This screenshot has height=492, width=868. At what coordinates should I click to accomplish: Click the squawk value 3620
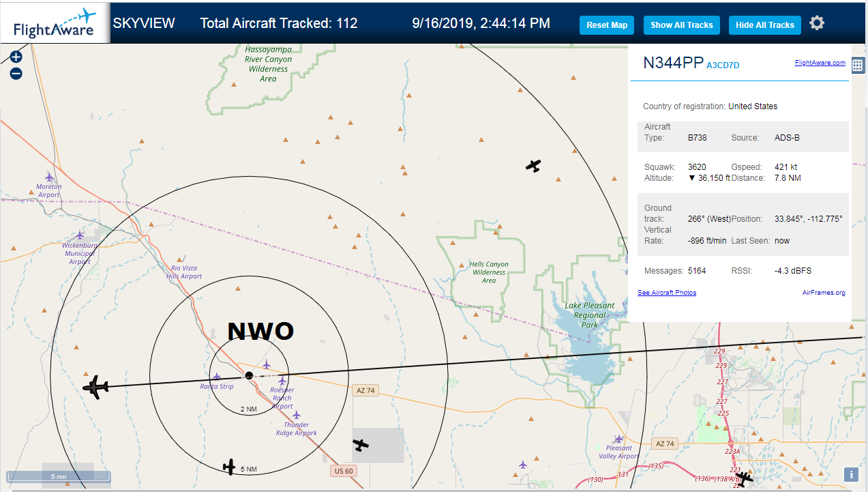[x=697, y=167]
